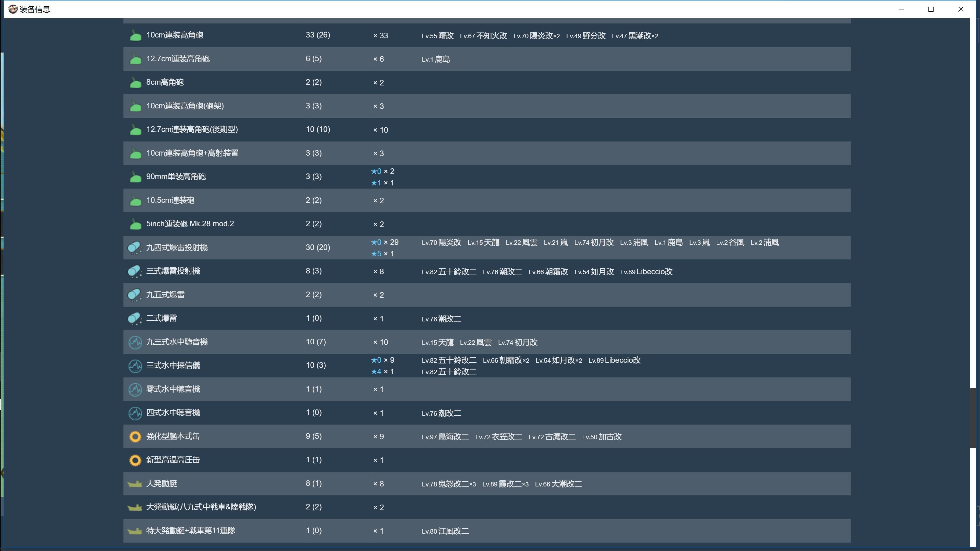Screen dimensions: 980x551
Task: Click the 10.5cm連装砲 green icon
Action: pyautogui.click(x=135, y=201)
